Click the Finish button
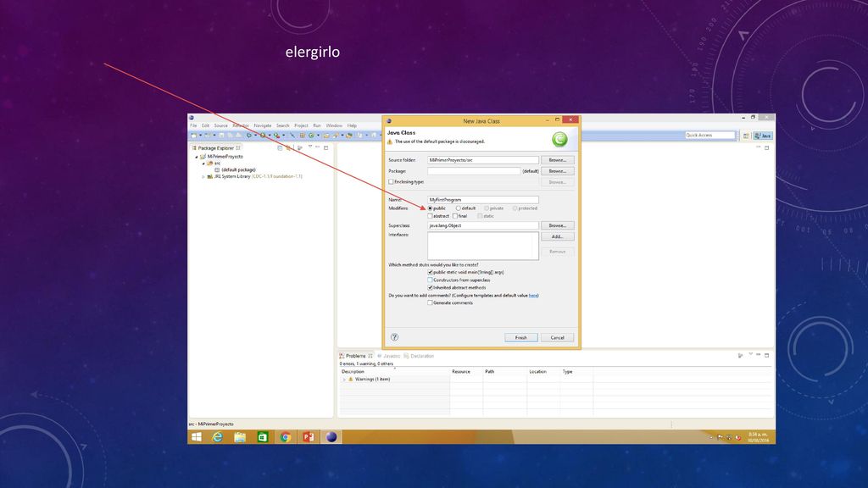 click(521, 337)
